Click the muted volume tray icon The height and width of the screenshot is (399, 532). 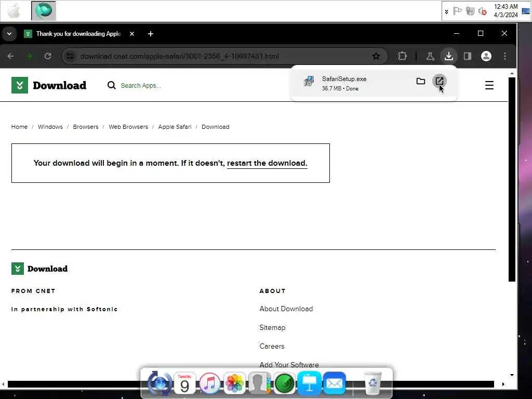pos(482,11)
